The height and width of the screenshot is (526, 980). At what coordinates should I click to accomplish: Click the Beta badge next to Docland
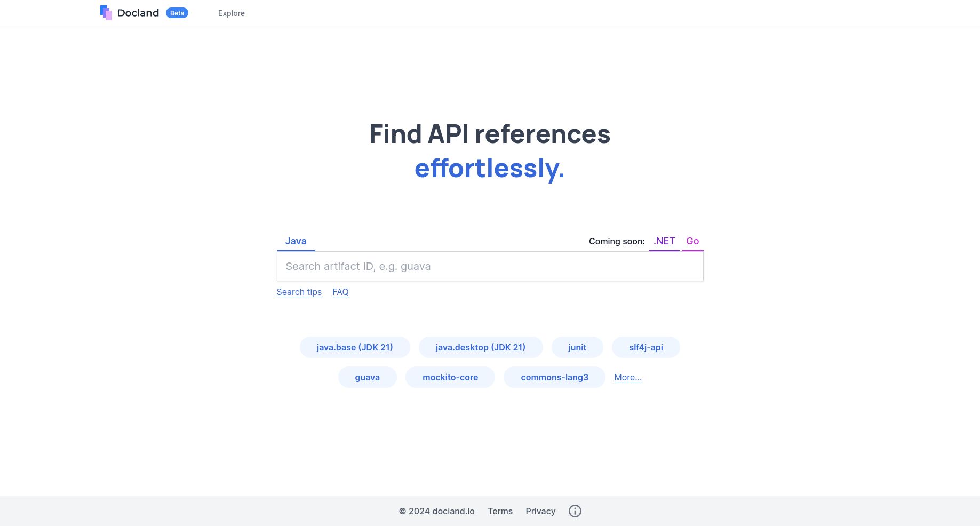point(177,13)
